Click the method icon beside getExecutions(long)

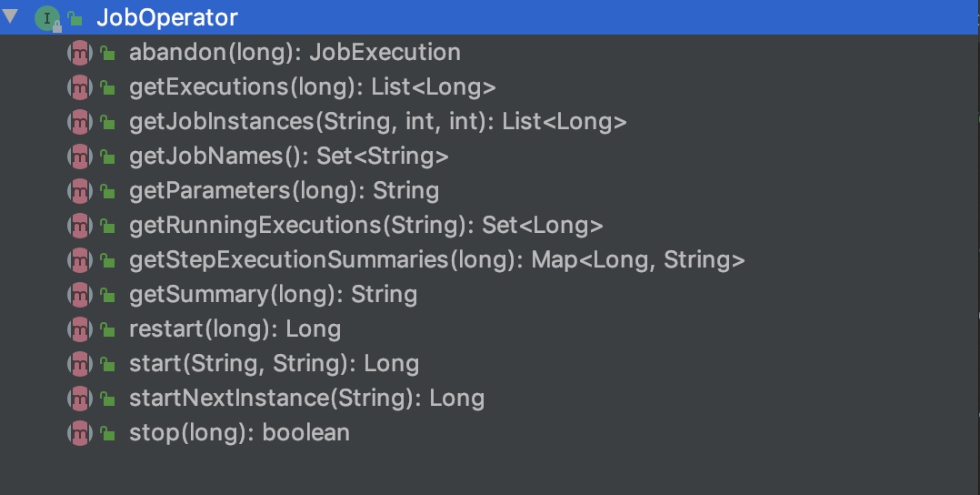[x=80, y=87]
